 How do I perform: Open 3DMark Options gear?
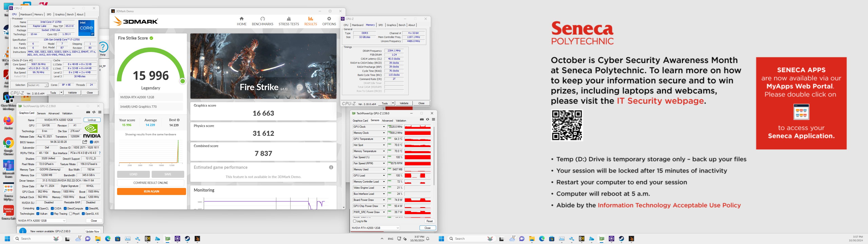[x=329, y=21]
